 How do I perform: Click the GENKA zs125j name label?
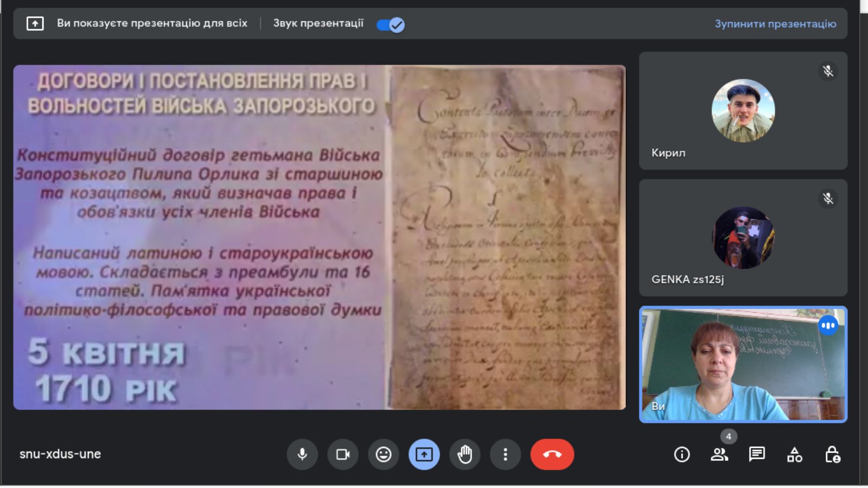(x=687, y=280)
